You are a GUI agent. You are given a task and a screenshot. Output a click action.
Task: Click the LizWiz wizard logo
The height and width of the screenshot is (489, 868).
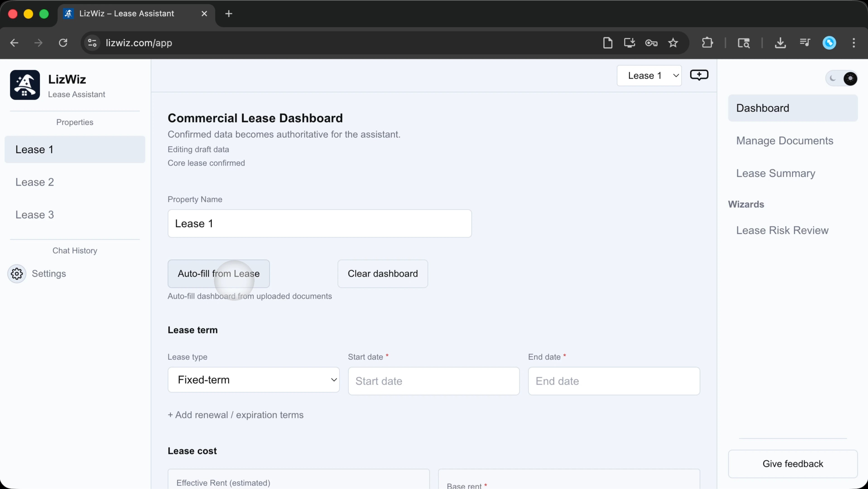point(25,85)
